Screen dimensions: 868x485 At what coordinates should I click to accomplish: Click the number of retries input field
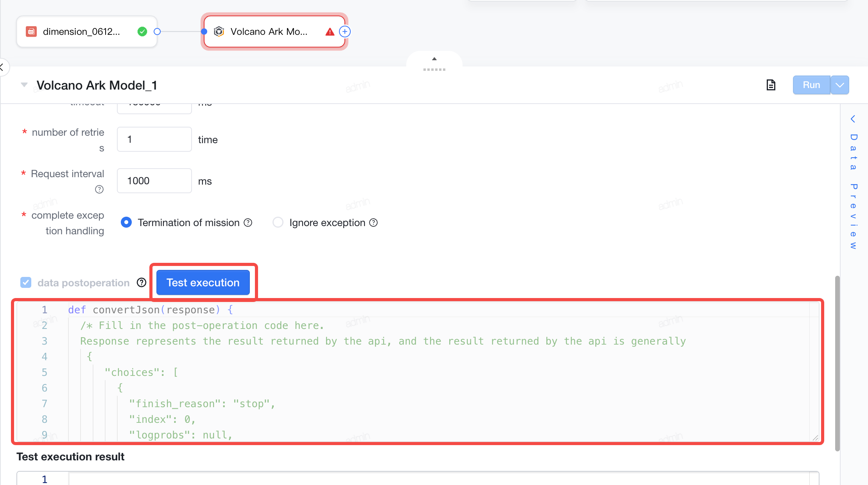click(x=154, y=139)
